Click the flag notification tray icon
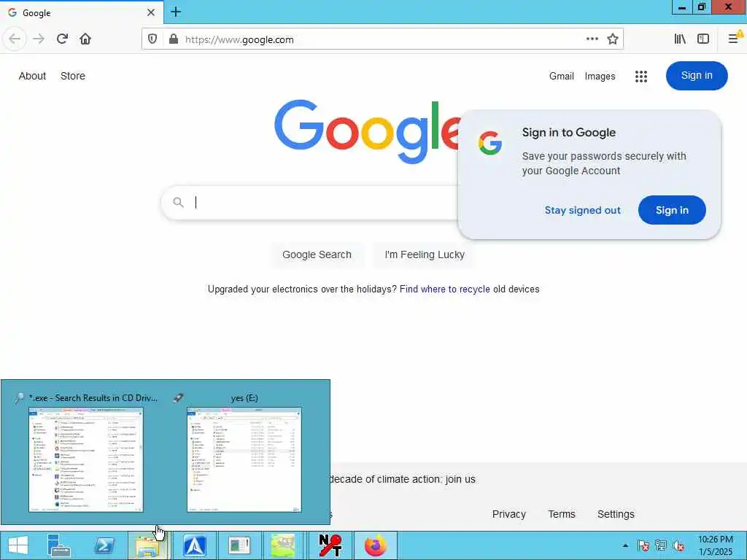The width and height of the screenshot is (747, 560). tap(643, 545)
